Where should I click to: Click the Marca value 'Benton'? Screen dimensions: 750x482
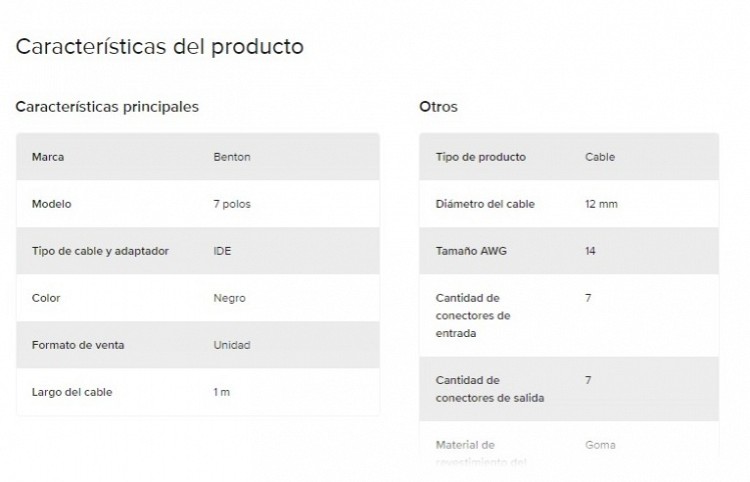click(x=232, y=157)
